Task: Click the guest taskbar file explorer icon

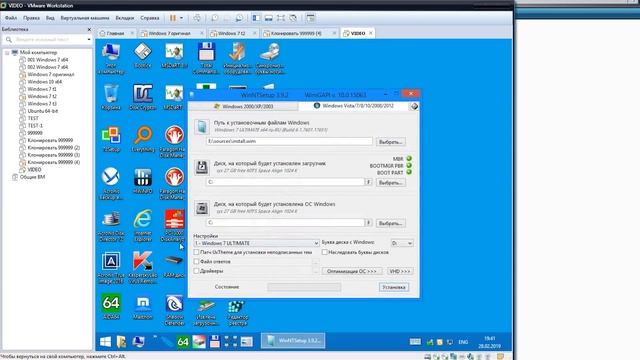Action: pos(121,342)
